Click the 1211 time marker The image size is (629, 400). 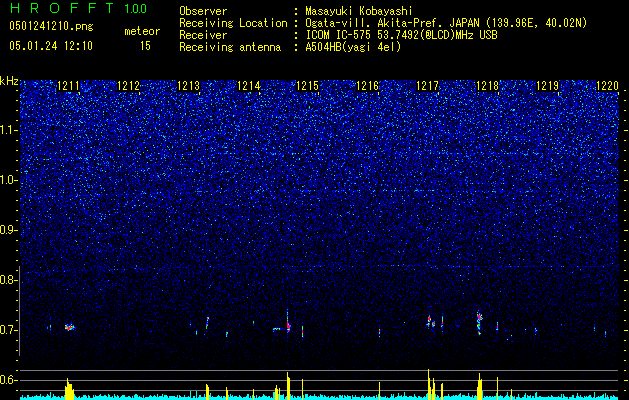click(x=69, y=86)
